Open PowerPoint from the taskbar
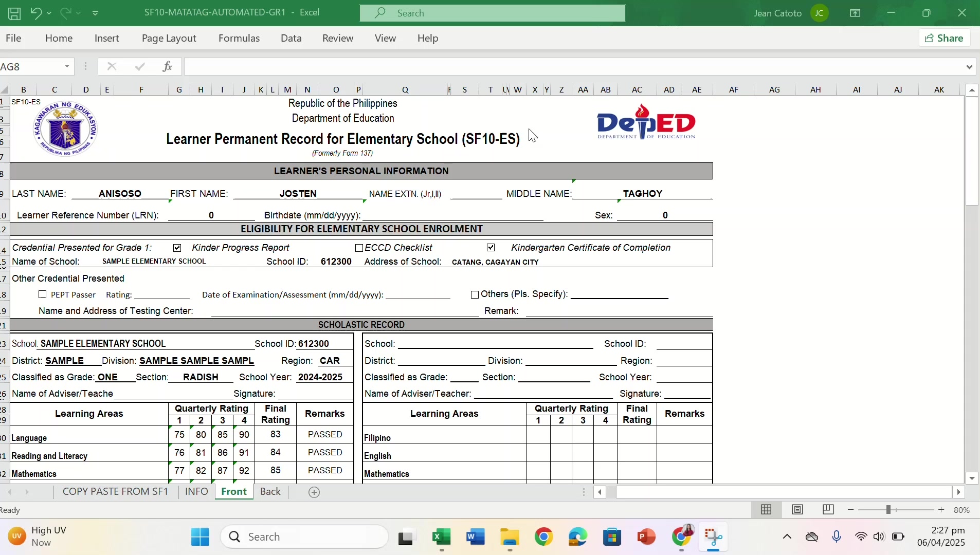This screenshot has height=555, width=980. (646, 537)
